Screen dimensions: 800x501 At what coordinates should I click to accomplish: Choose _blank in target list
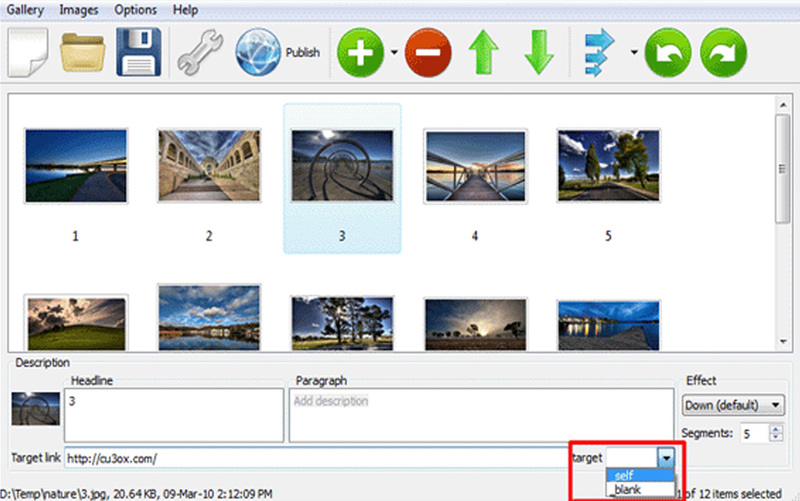(x=640, y=489)
